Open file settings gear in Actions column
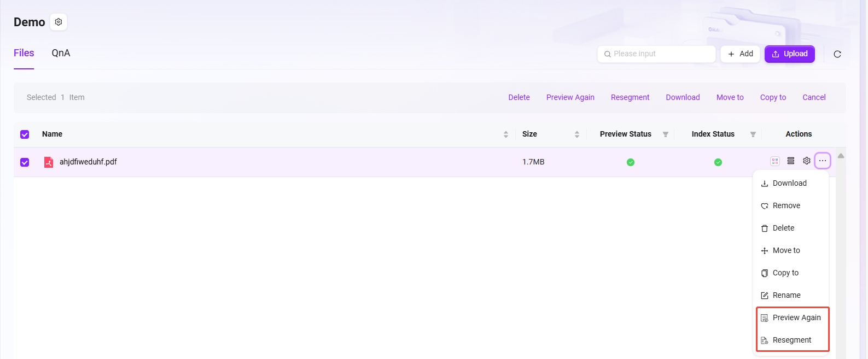Image resolution: width=868 pixels, height=359 pixels. pyautogui.click(x=807, y=161)
